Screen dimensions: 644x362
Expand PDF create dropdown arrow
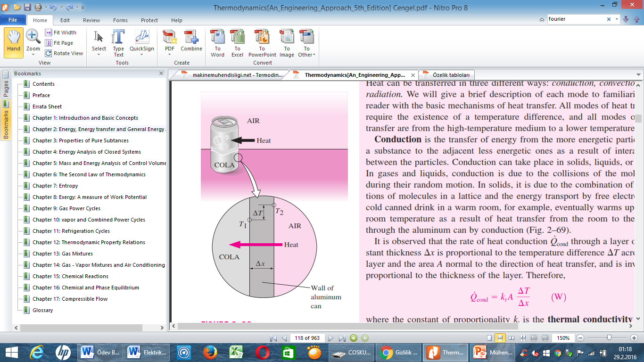pos(169,55)
